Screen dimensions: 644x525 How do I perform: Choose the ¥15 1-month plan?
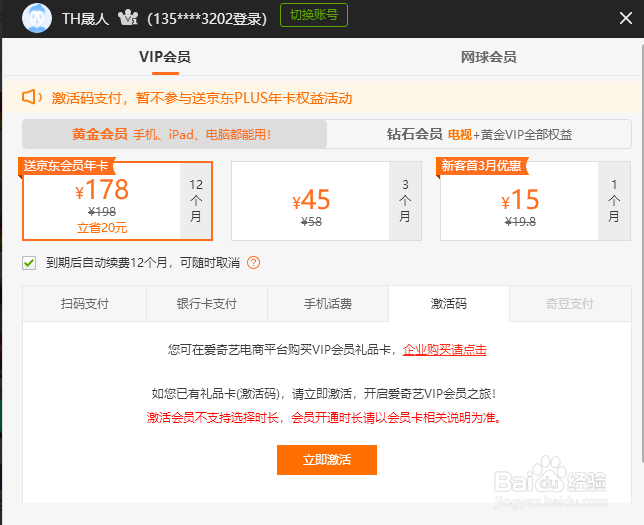tap(535, 201)
